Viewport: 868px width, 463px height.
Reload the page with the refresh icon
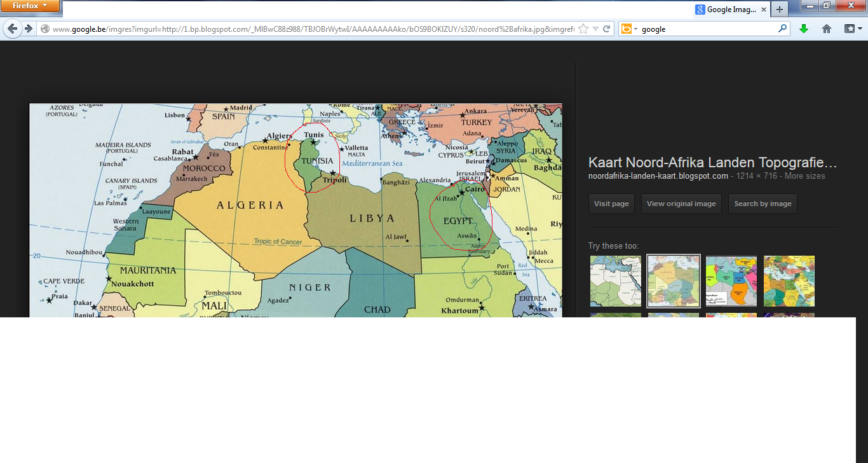coord(607,29)
